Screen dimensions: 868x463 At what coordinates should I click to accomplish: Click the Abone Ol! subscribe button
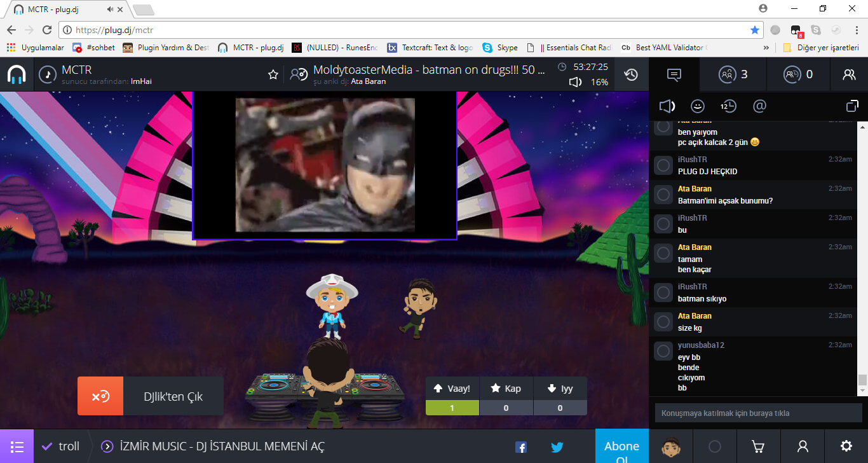[x=621, y=446]
